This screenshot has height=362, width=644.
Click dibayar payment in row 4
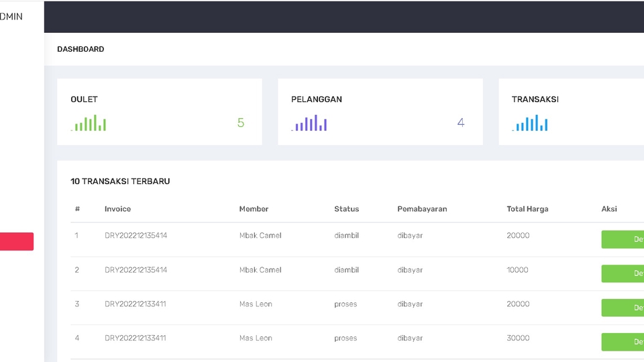pos(410,338)
